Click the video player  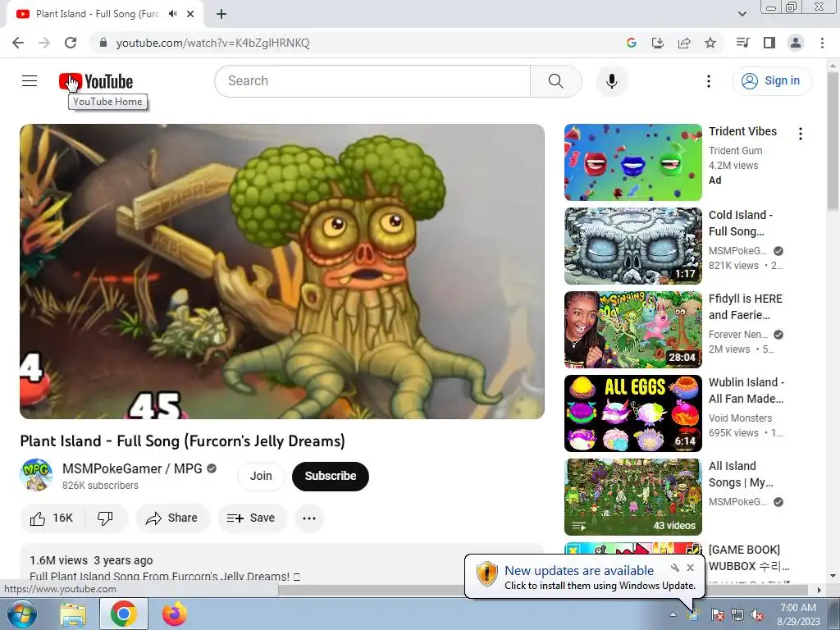pos(282,272)
